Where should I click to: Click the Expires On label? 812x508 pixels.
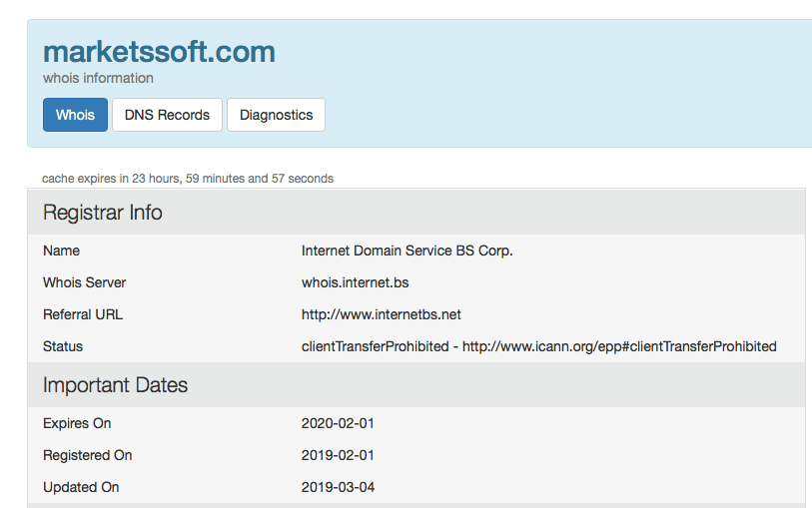[77, 423]
